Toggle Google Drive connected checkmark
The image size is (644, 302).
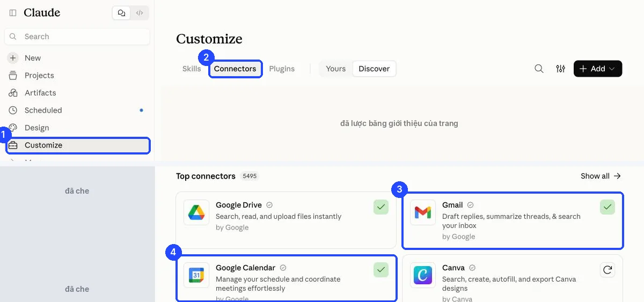tap(381, 207)
